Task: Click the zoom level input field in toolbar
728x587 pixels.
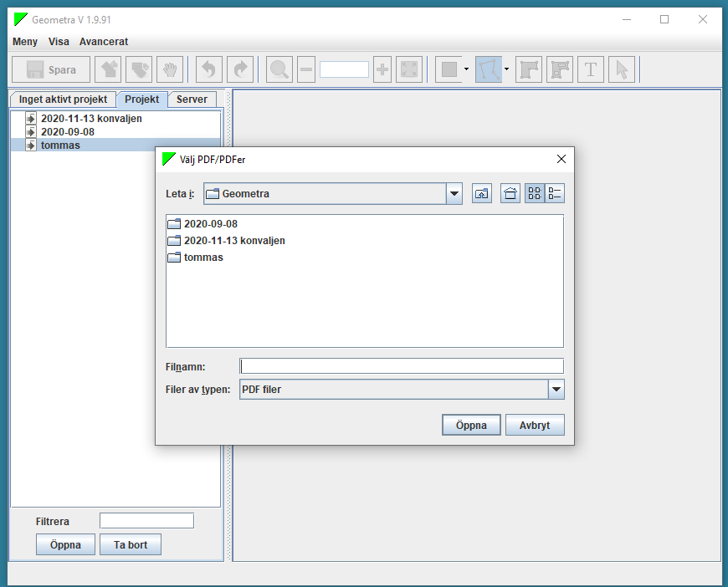Action: coord(344,69)
